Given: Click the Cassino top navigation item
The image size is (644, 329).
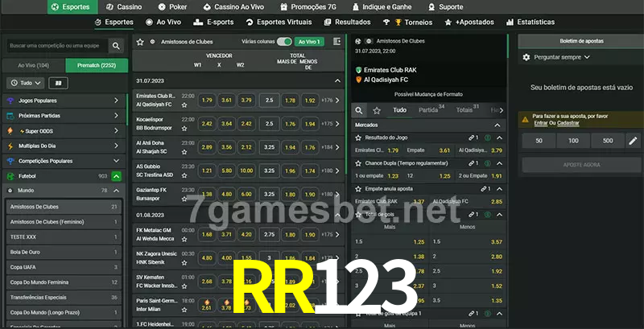Looking at the screenshot, I should pyautogui.click(x=124, y=7).
